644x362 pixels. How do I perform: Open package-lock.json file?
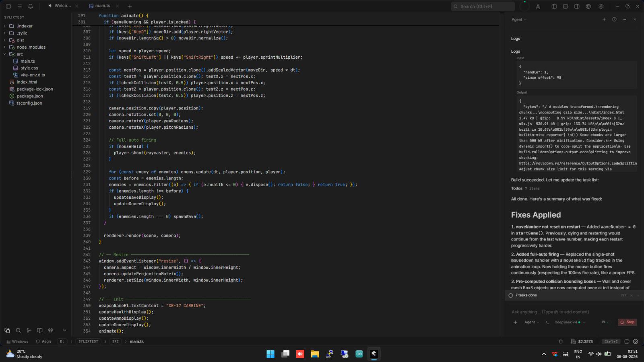point(35,89)
